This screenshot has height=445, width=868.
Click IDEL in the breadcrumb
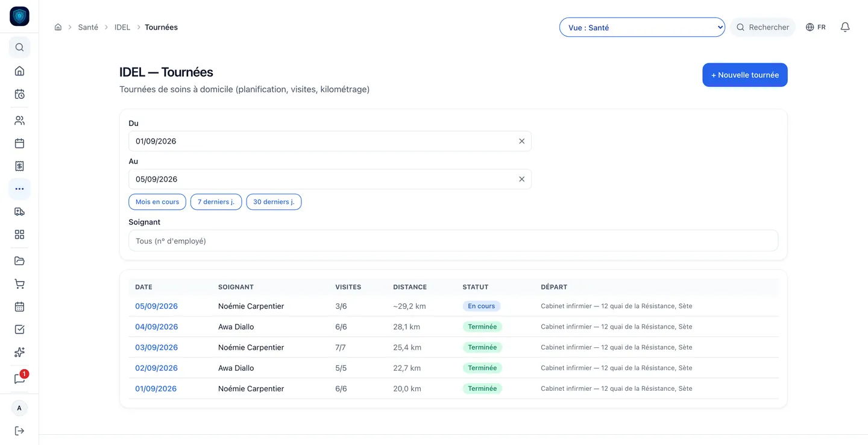(122, 27)
